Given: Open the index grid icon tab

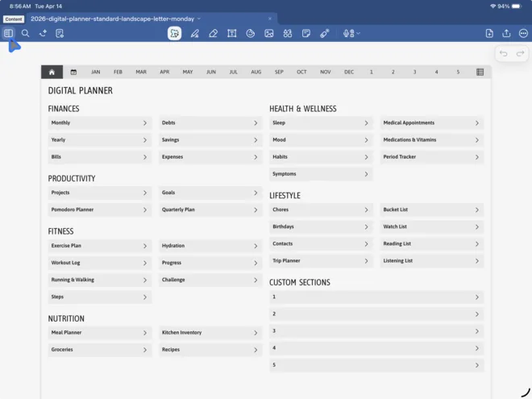Looking at the screenshot, I should [x=480, y=72].
